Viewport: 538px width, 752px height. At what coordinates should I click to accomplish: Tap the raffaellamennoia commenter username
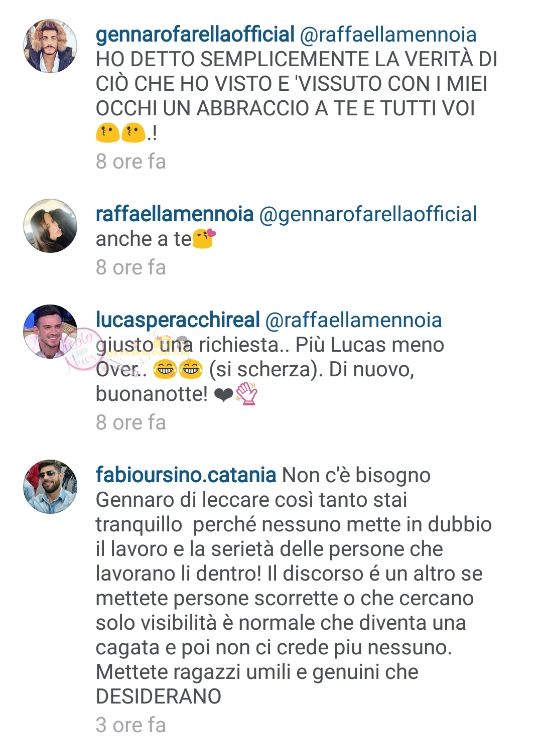[x=175, y=214]
